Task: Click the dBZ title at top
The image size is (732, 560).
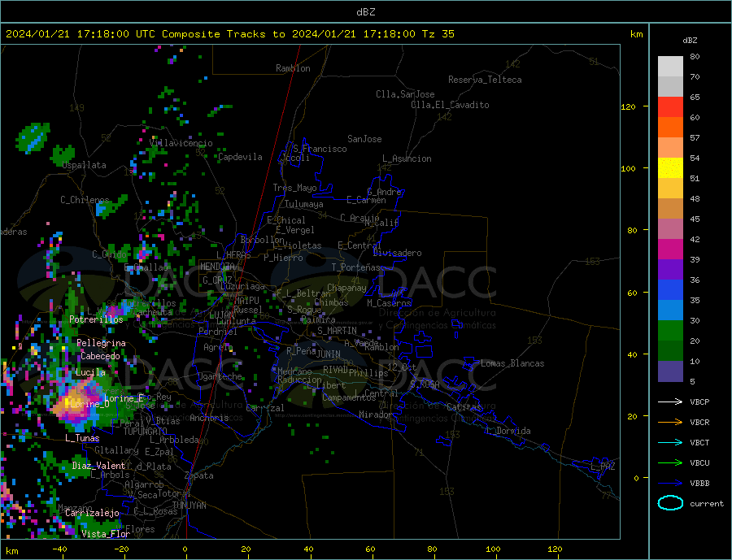Action: [x=365, y=12]
